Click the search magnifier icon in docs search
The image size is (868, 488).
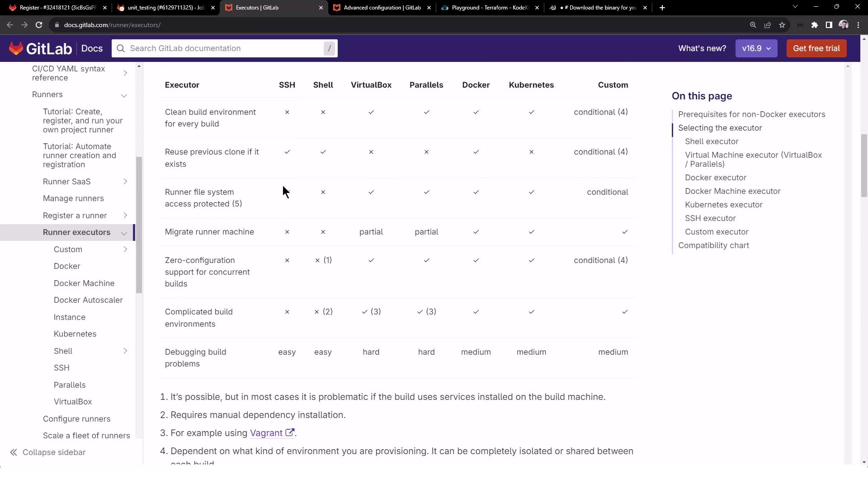[121, 48]
